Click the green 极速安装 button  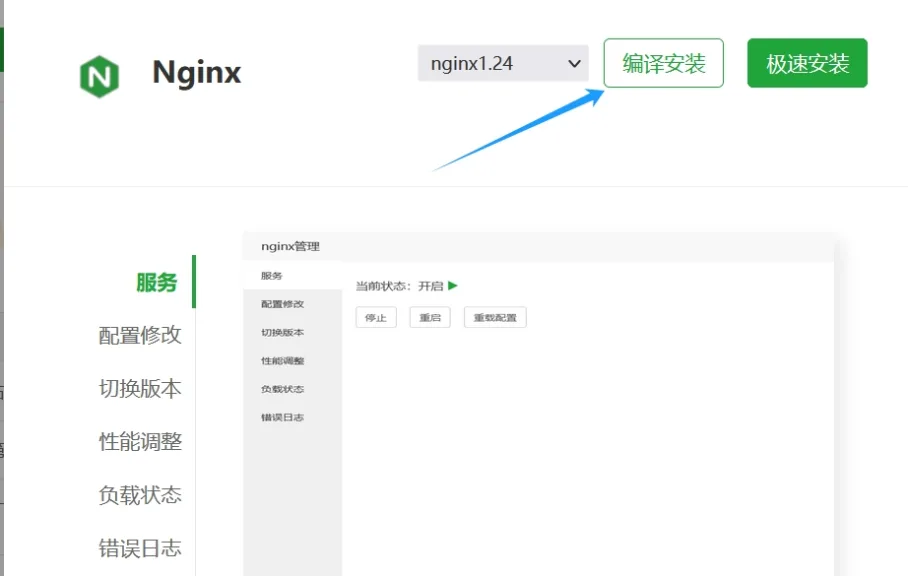coord(807,63)
